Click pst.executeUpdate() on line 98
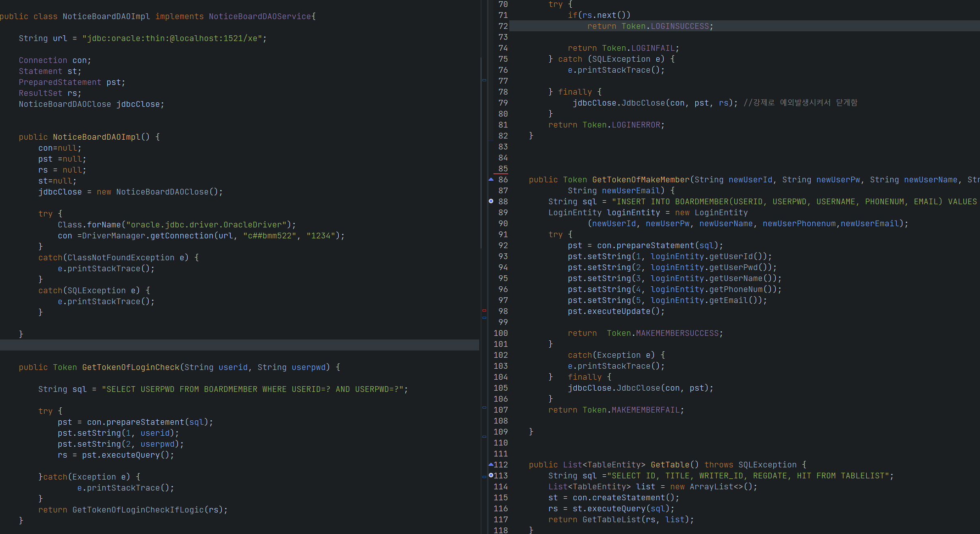980x534 pixels. 616,311
